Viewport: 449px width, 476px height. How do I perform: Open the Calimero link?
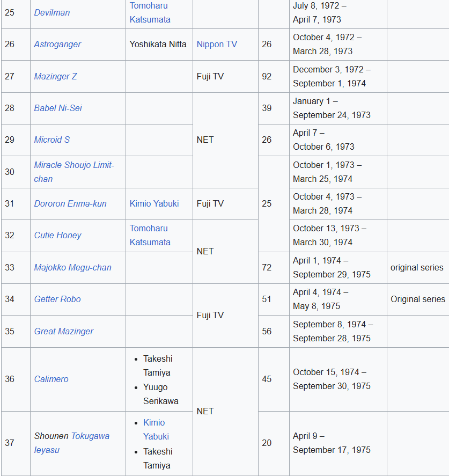point(51,379)
